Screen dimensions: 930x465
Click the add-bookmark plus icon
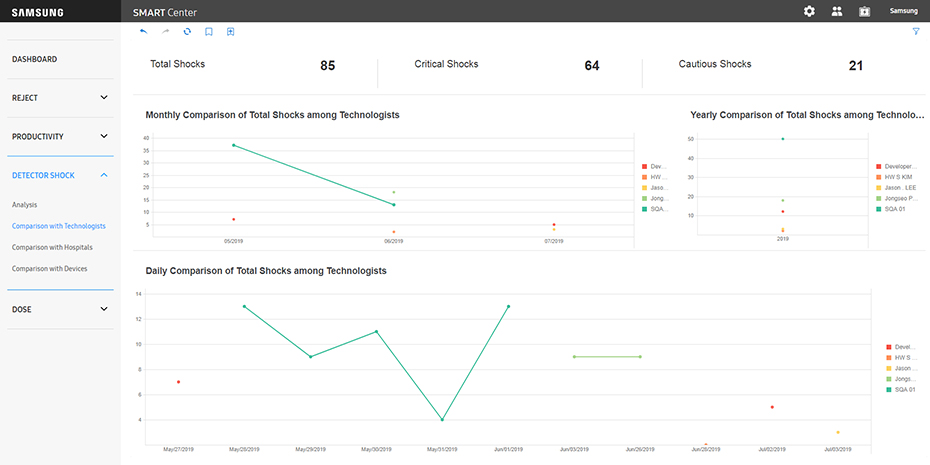pos(231,32)
